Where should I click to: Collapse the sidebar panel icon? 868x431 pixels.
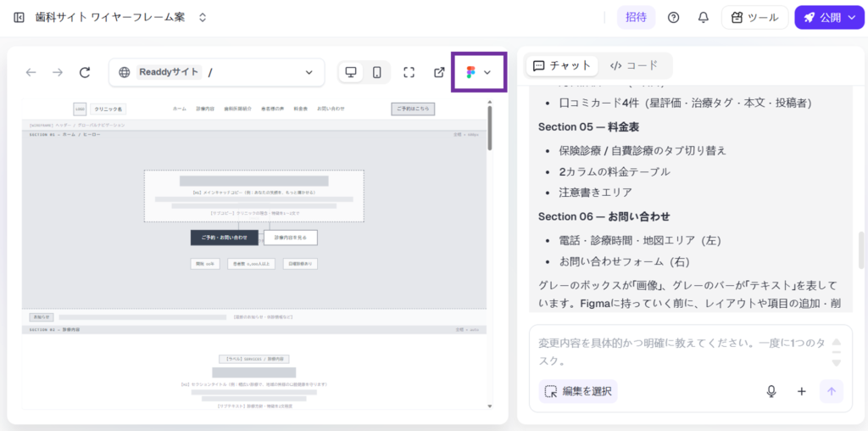coord(19,17)
